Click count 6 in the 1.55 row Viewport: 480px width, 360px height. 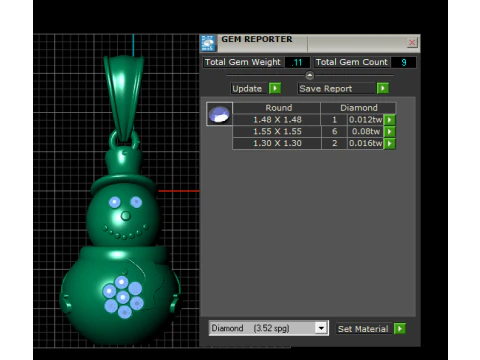(x=334, y=131)
